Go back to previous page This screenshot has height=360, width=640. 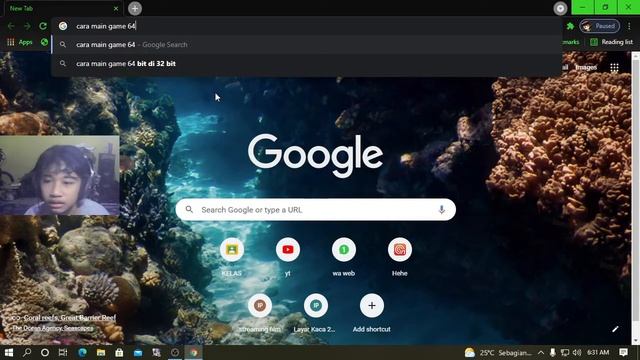11,26
